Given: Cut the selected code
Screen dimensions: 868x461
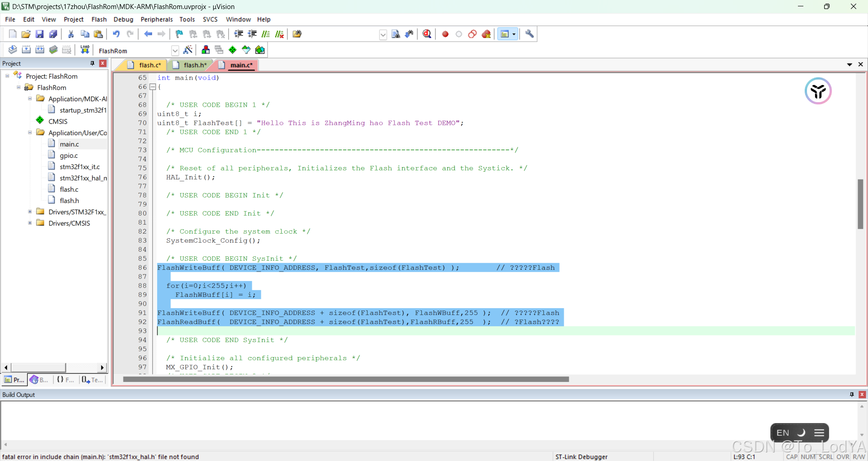Looking at the screenshot, I should (71, 34).
